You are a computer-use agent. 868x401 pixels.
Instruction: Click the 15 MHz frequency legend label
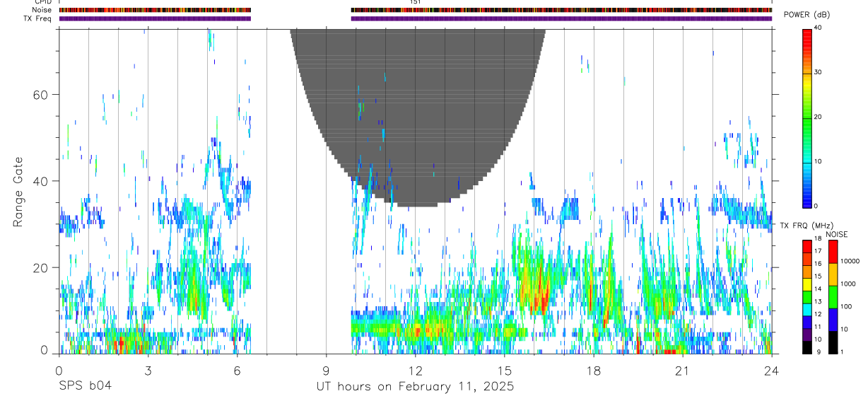pos(818,277)
